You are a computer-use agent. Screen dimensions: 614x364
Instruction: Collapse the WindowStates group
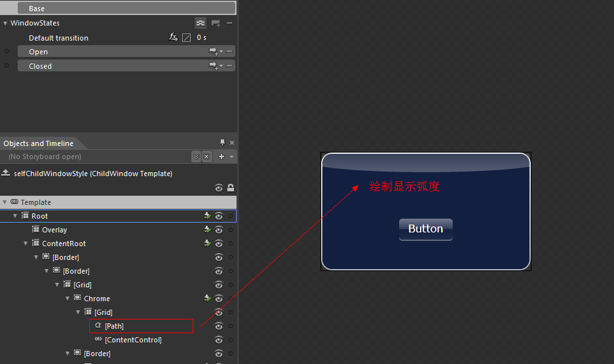click(5, 23)
